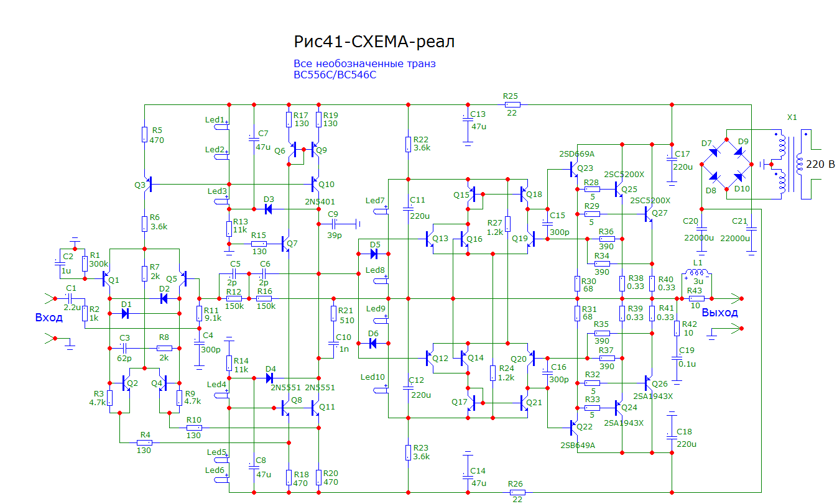
Task: Click the Led10 LED symbol
Action: point(381,390)
